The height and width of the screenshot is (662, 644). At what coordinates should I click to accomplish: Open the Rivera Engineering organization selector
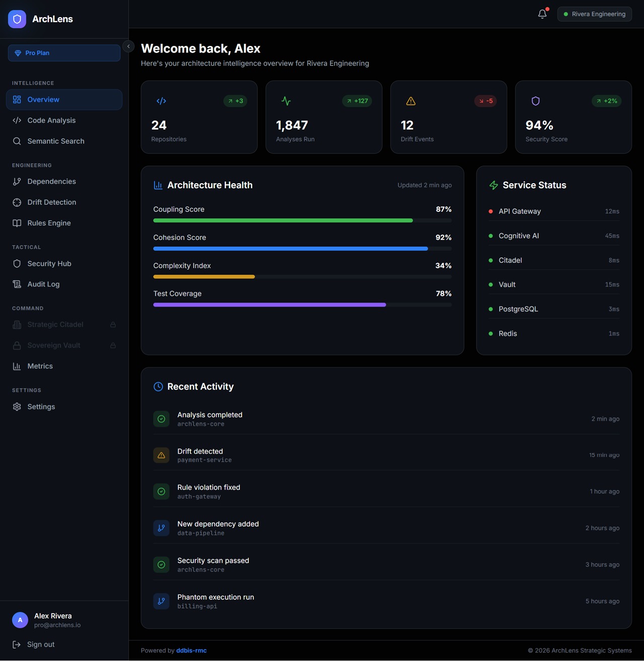(595, 14)
